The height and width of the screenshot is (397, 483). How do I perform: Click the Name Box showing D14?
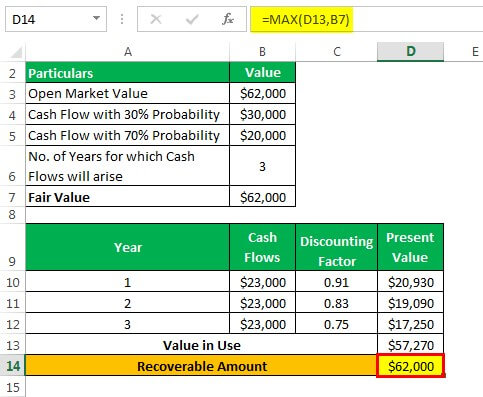coord(56,19)
